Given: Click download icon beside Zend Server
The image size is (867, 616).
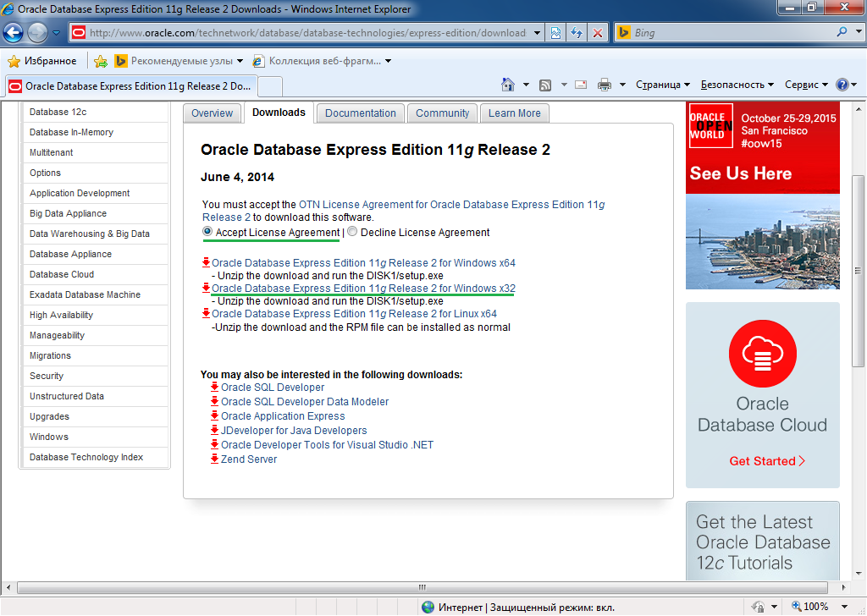Looking at the screenshot, I should (x=215, y=459).
